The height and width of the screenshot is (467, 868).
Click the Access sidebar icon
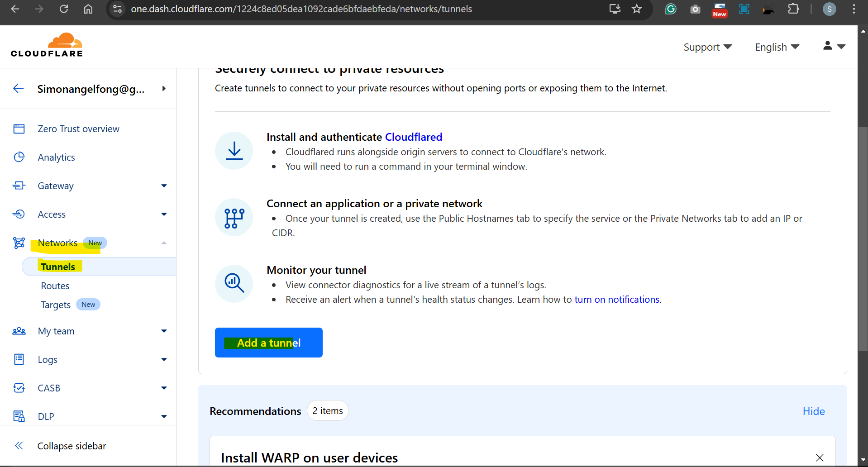19,214
